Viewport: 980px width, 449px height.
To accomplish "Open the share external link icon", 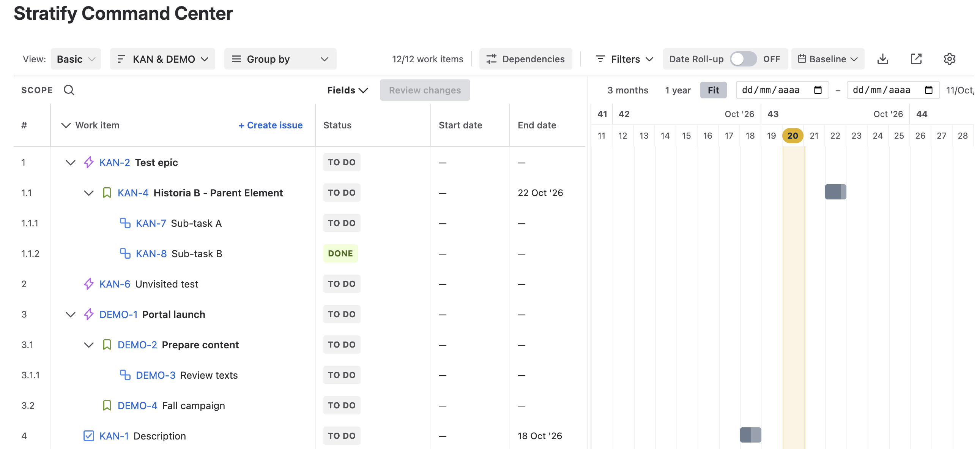I will tap(916, 59).
